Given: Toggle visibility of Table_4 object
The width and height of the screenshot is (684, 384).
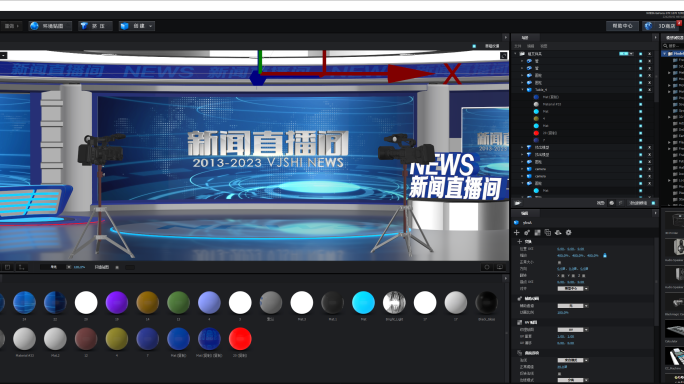Looking at the screenshot, I should coord(641,90).
